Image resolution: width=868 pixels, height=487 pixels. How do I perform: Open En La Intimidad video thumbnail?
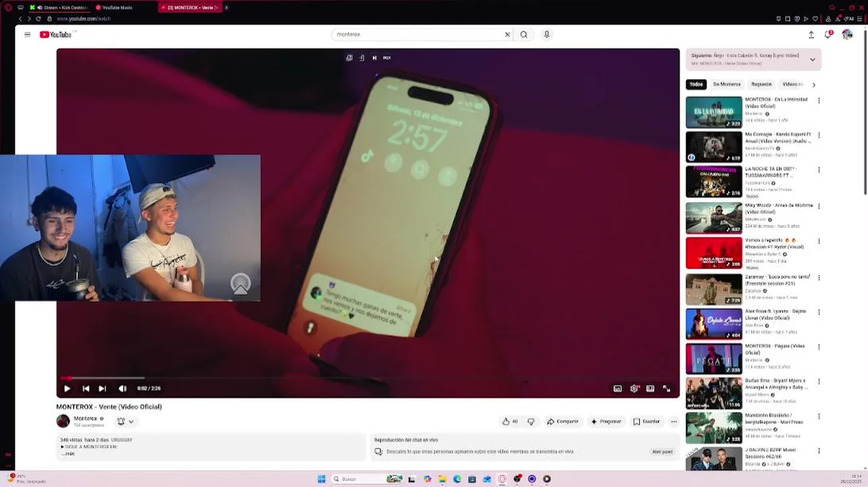(x=714, y=112)
